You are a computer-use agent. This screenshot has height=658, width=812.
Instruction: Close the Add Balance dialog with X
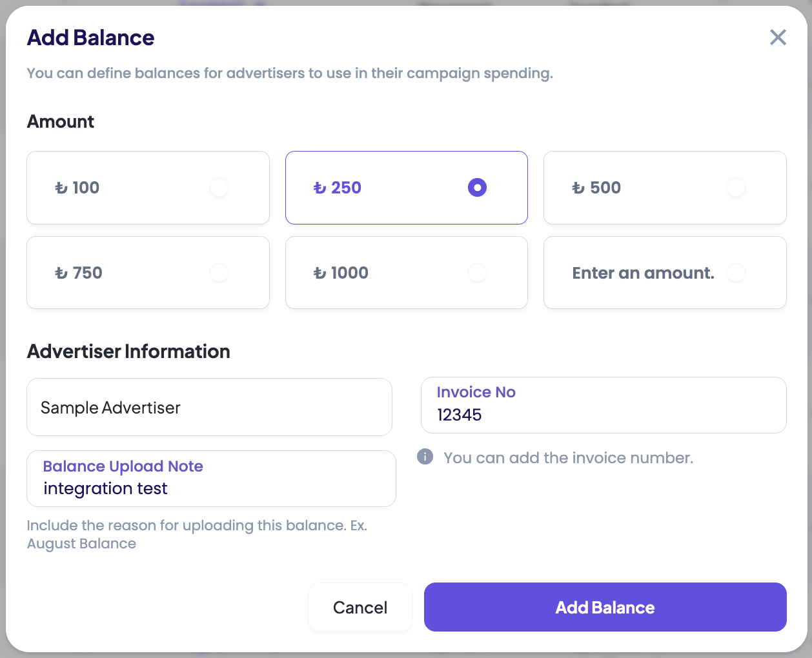(x=778, y=37)
